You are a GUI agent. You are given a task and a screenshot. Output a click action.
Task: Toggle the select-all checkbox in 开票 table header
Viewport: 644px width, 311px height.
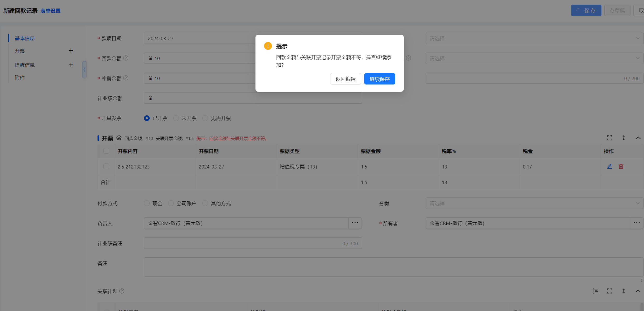point(106,151)
